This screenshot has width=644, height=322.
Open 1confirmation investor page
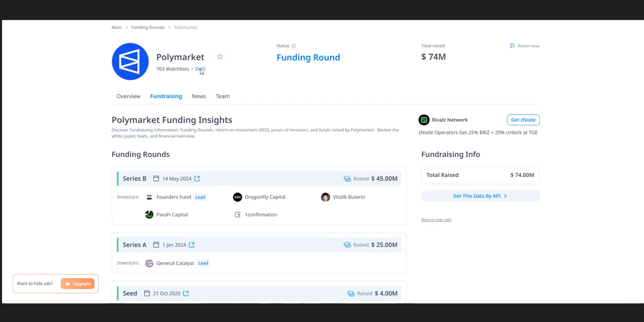pyautogui.click(x=261, y=215)
